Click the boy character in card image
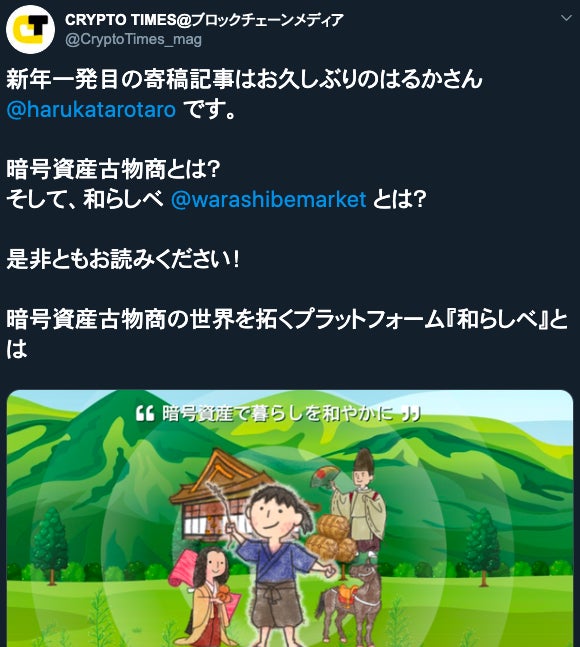This screenshot has width=580, height=647. (x=275, y=567)
